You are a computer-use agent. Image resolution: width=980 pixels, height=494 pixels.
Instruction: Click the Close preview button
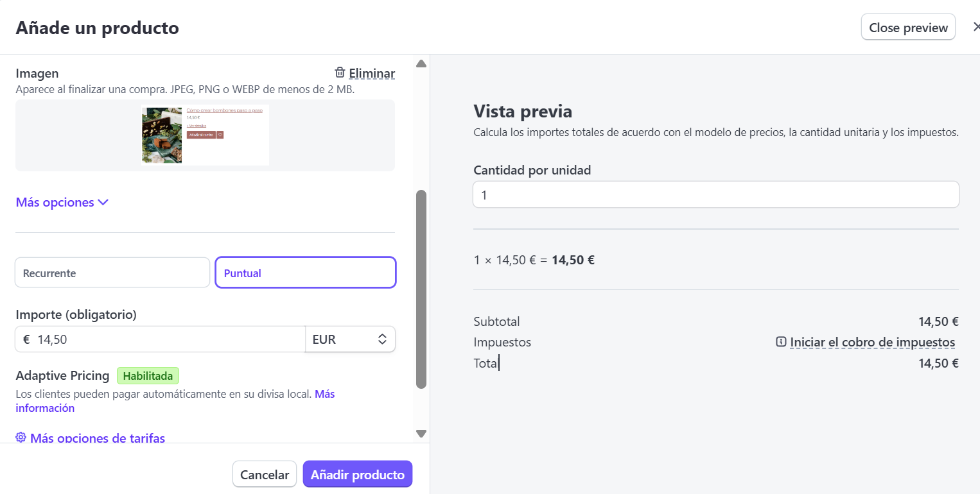[x=908, y=28]
